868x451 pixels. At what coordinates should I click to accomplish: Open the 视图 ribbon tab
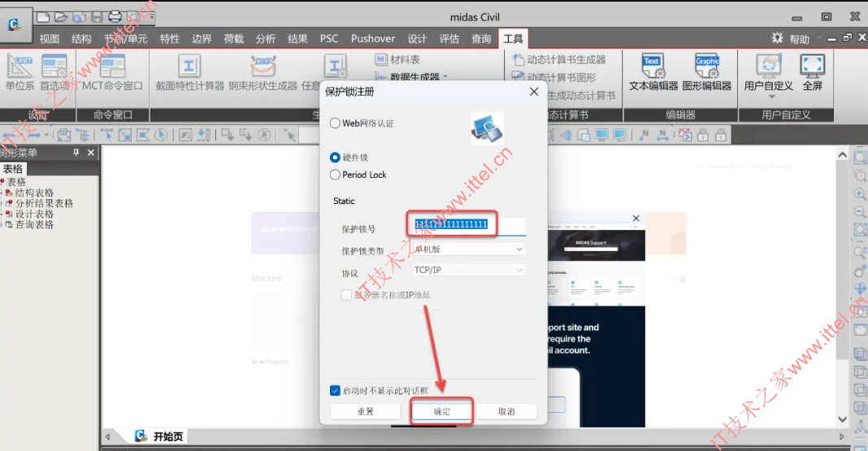(x=50, y=39)
